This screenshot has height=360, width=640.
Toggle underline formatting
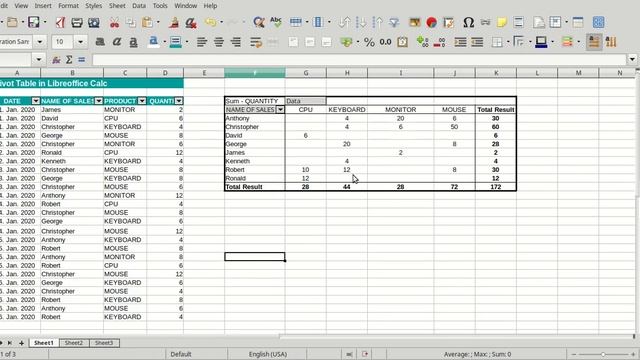(133, 42)
